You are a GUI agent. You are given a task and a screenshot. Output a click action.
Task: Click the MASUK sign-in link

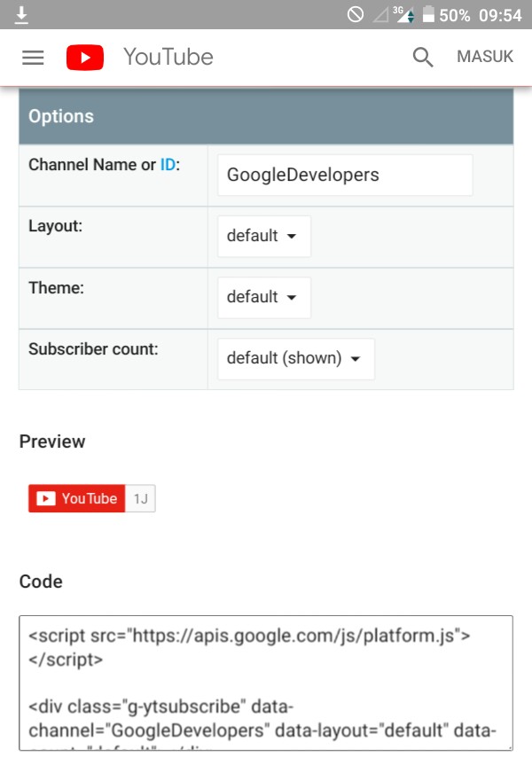485,57
